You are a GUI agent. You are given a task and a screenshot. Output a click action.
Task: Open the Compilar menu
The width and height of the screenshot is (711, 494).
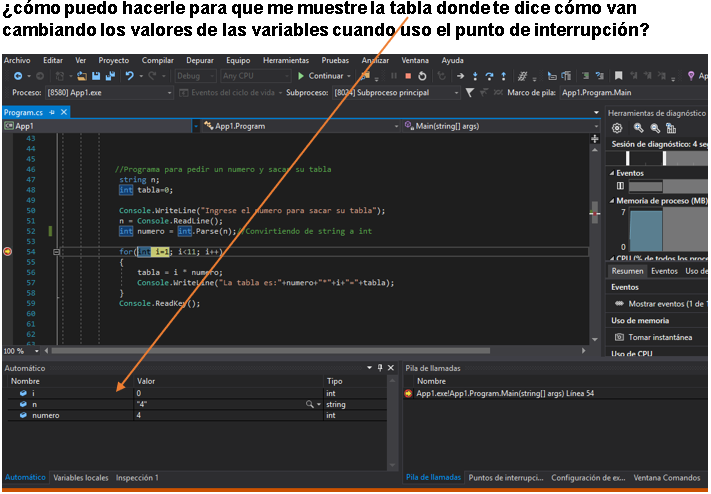coord(157,60)
